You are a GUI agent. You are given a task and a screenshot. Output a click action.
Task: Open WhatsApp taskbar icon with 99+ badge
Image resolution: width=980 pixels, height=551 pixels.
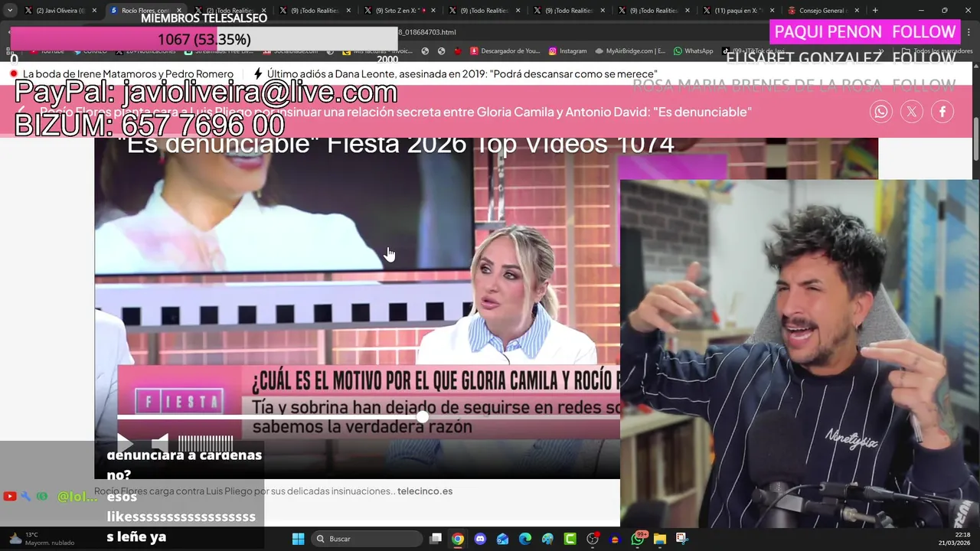click(638, 539)
